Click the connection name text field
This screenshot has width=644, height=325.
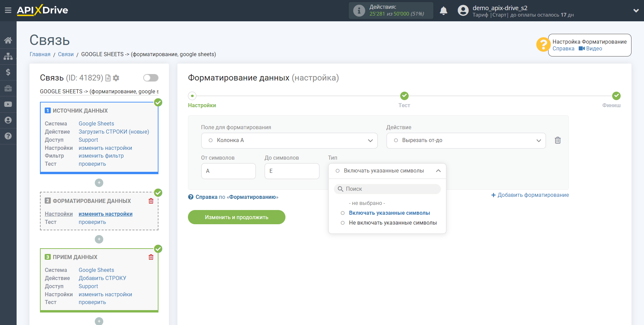point(99,91)
